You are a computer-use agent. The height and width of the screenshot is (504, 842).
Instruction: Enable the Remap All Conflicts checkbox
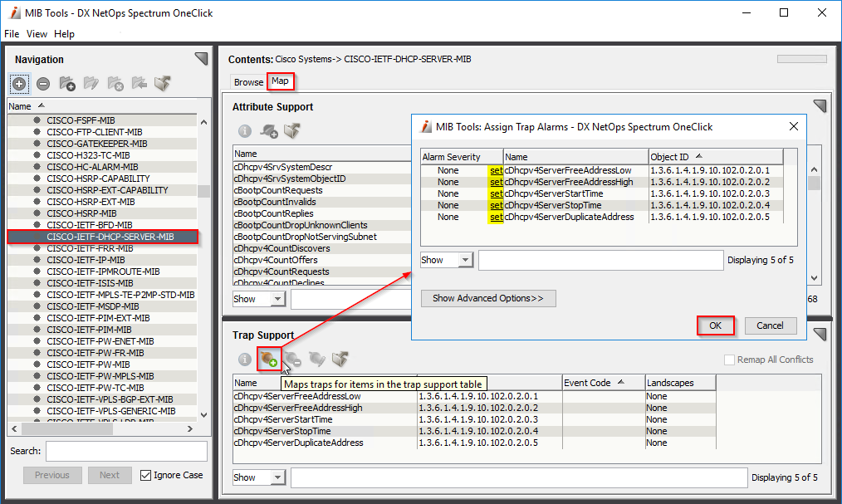[729, 360]
